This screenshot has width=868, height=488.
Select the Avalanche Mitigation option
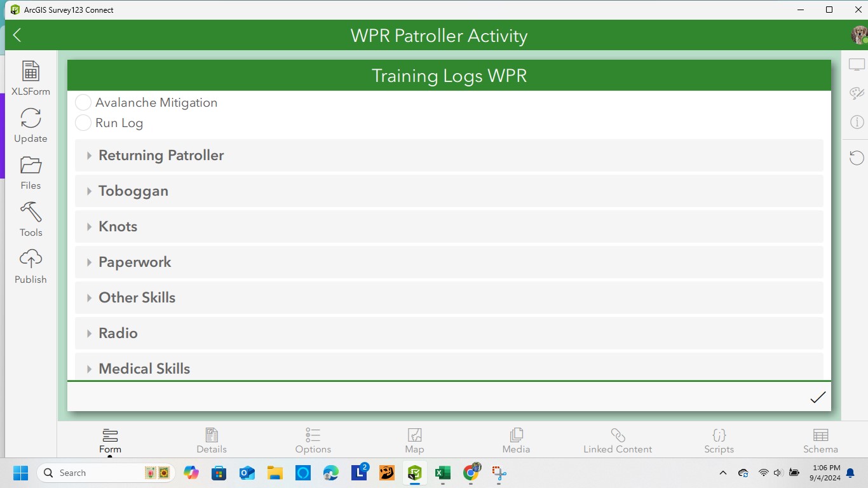tap(83, 102)
